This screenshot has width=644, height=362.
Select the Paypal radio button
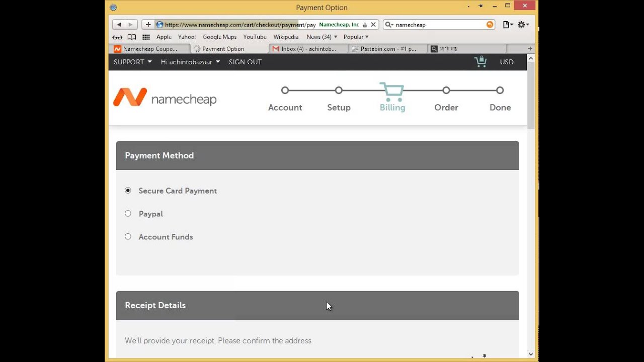pyautogui.click(x=128, y=214)
